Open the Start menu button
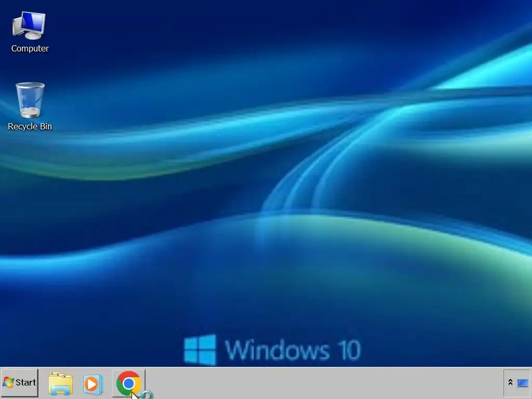 point(19,383)
